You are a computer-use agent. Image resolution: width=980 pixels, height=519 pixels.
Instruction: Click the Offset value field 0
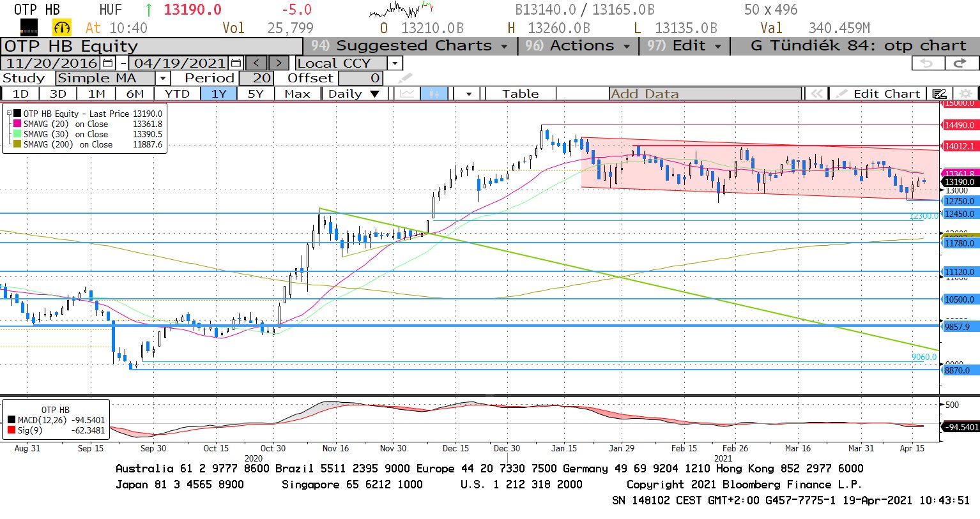pyautogui.click(x=361, y=78)
